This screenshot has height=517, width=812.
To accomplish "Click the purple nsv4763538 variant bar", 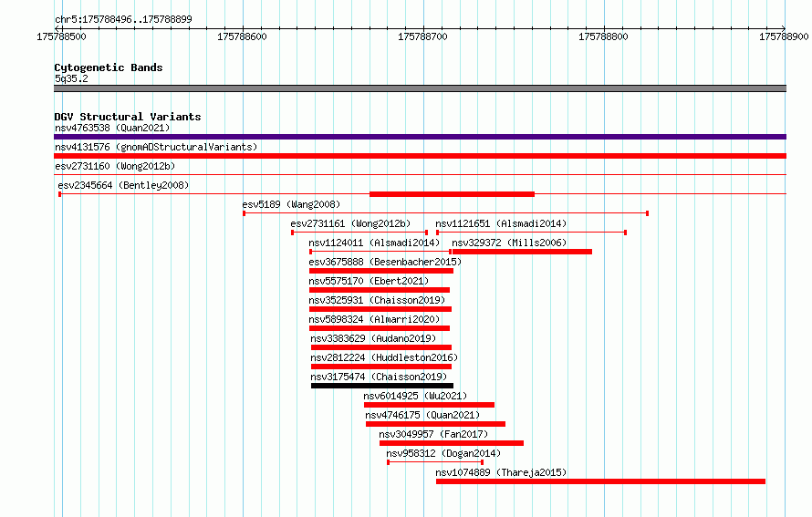I will click(420, 137).
